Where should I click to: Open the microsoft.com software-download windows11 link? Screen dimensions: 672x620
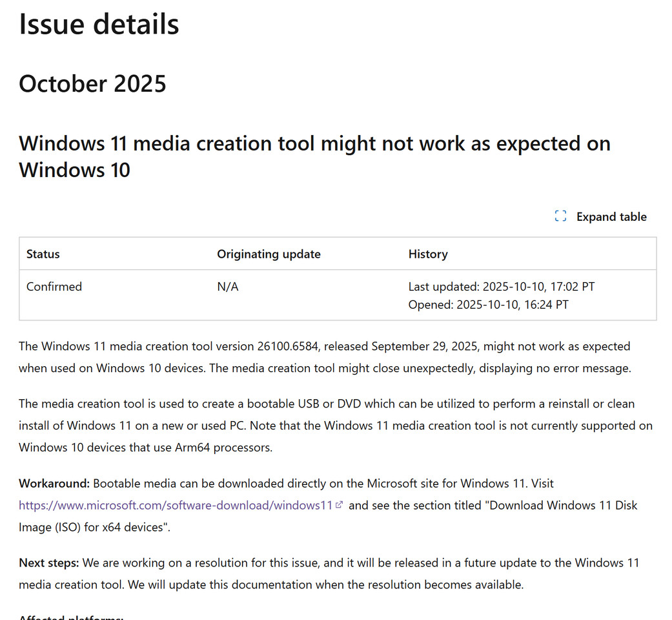pyautogui.click(x=176, y=505)
